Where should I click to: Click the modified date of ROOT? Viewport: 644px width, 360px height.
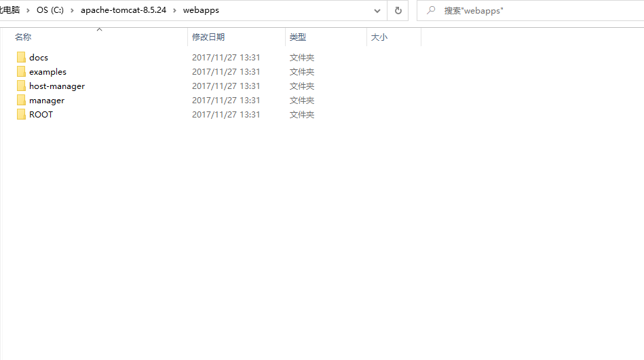point(226,115)
